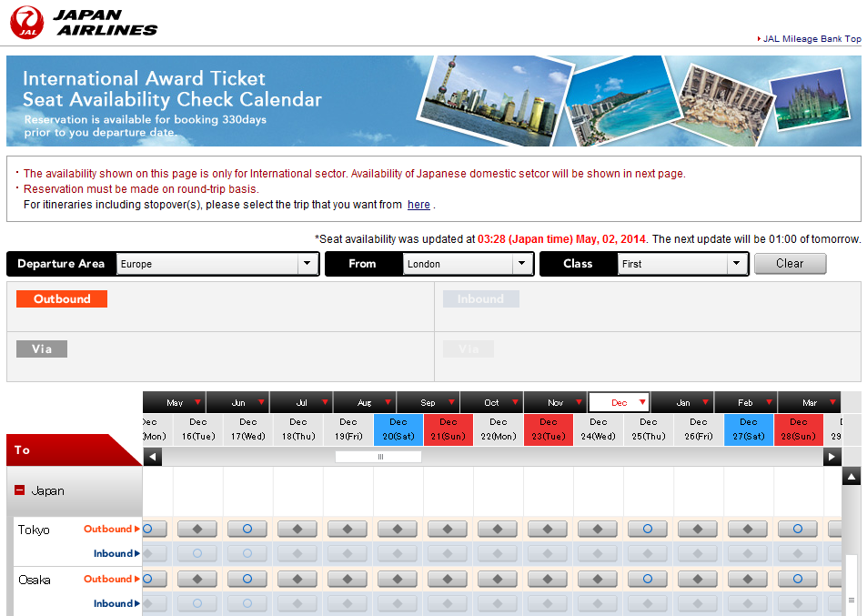Select Tokyo outbound Dec 24 diamond

point(598,530)
